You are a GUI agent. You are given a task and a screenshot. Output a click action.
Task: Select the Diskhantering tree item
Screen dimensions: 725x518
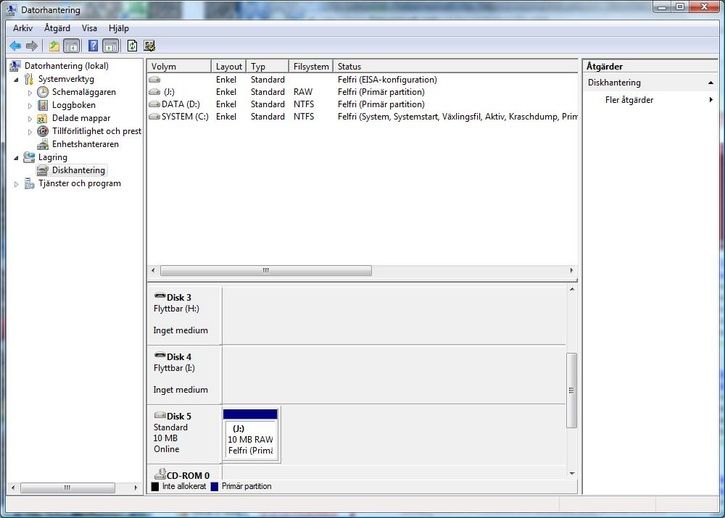78,170
